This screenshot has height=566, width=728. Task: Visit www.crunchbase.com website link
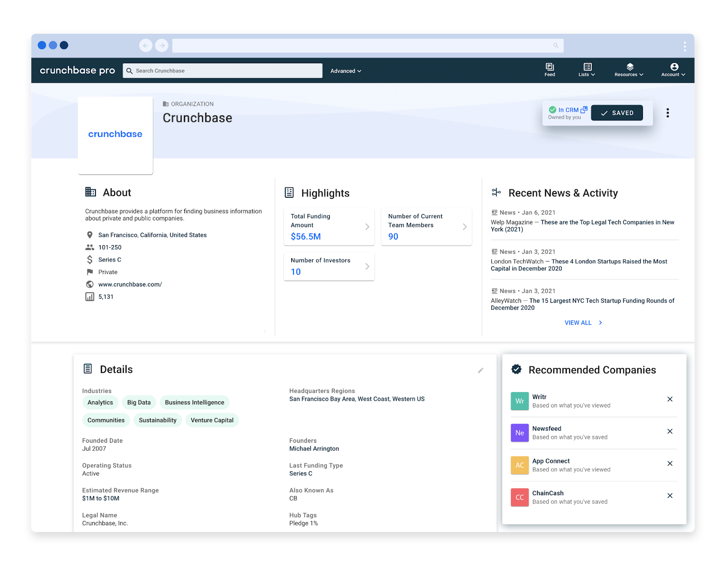tap(130, 285)
